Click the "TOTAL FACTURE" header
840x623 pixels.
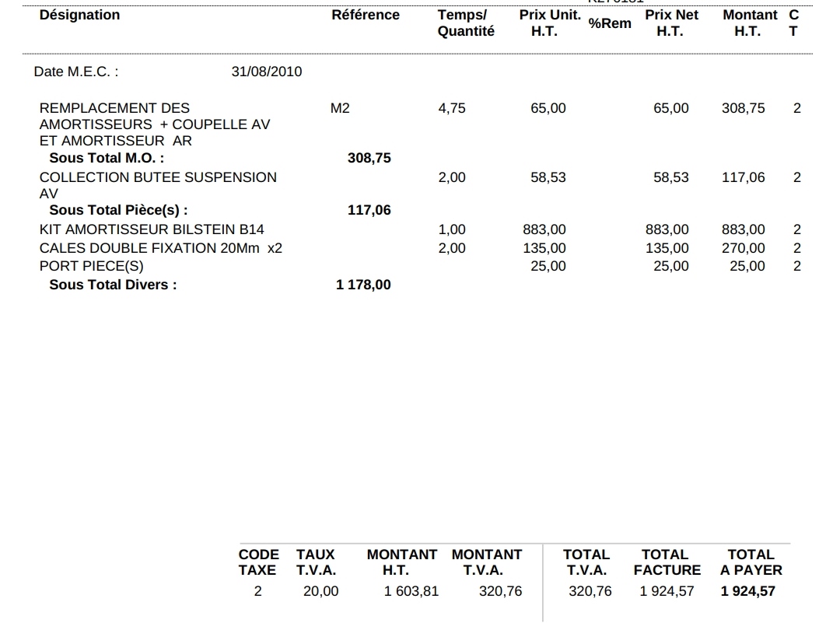pyautogui.click(x=667, y=562)
